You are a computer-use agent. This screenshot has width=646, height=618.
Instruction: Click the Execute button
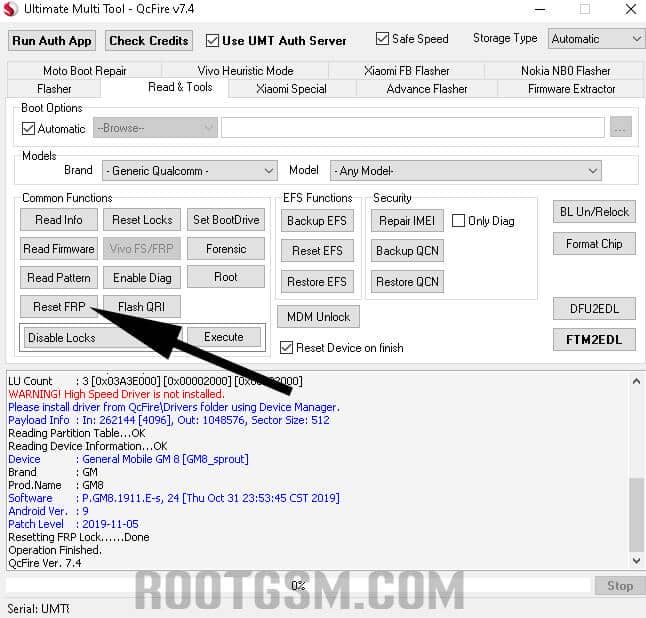(224, 337)
